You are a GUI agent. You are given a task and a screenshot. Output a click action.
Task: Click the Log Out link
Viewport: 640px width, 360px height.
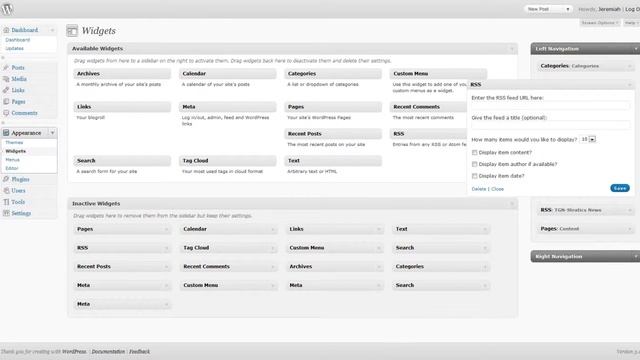[632, 9]
